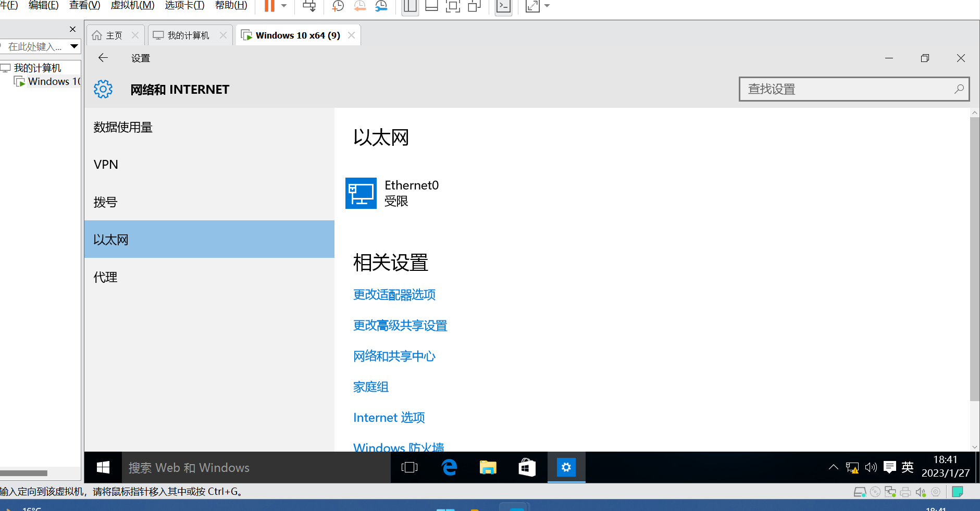
Task: Click the Settings app taskbar icon
Action: click(566, 467)
